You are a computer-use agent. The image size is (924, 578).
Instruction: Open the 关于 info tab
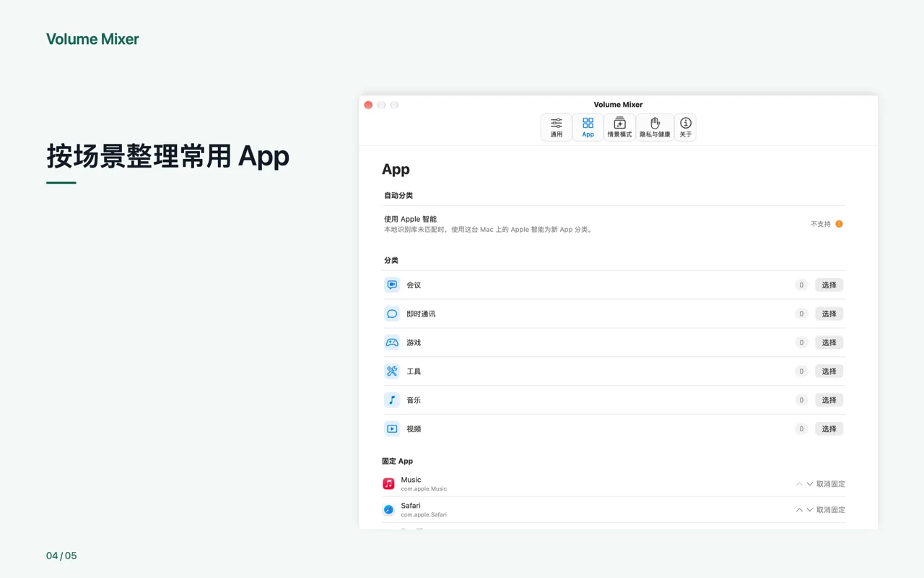pos(686,127)
